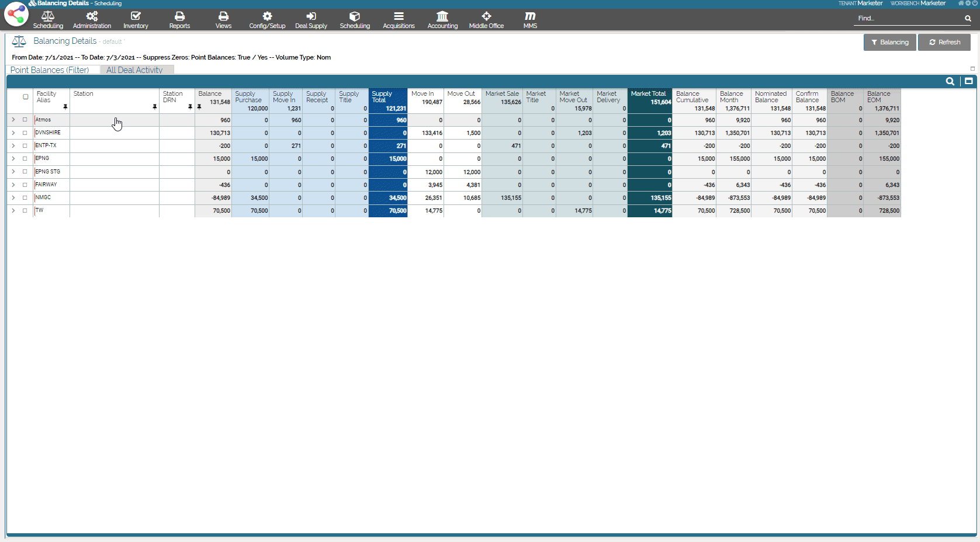980x542 pixels.
Task: Expand the TW facility row
Action: [13, 210]
